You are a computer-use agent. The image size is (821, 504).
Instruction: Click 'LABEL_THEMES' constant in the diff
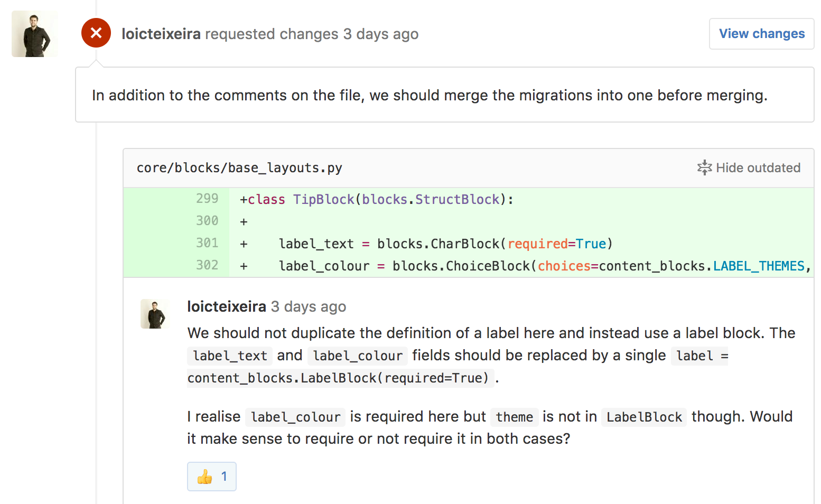[x=759, y=266]
